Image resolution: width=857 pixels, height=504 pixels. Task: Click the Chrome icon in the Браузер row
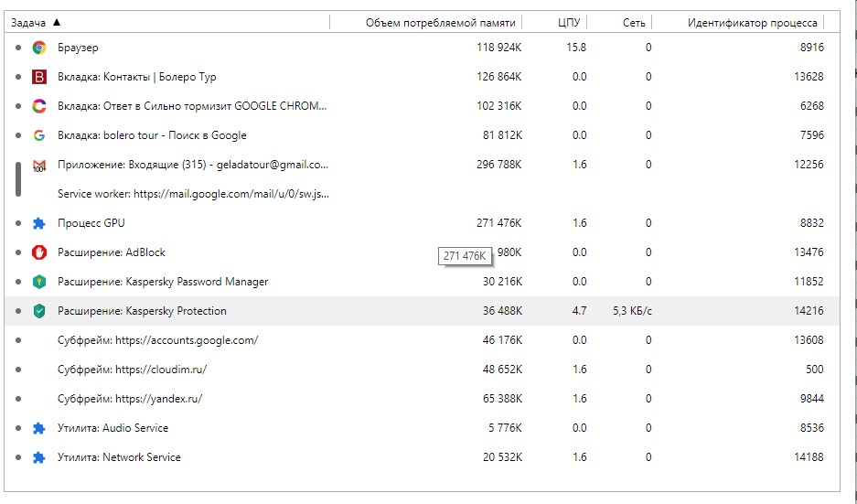coord(38,48)
